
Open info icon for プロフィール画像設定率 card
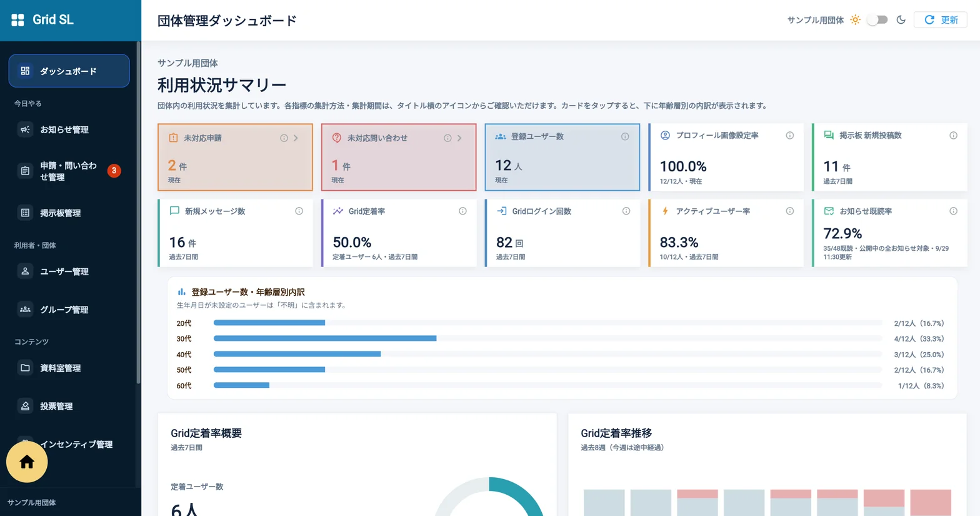coord(790,136)
